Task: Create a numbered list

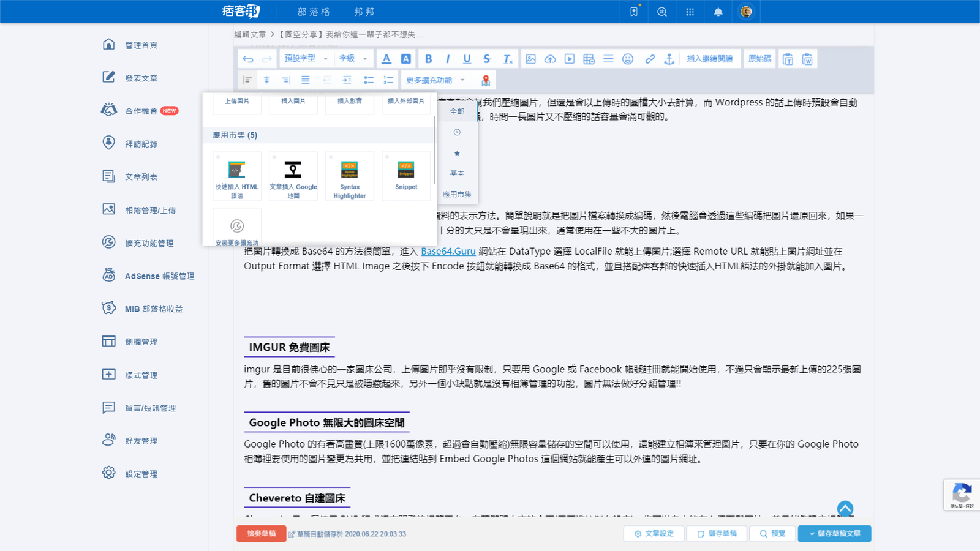Action: [x=388, y=80]
